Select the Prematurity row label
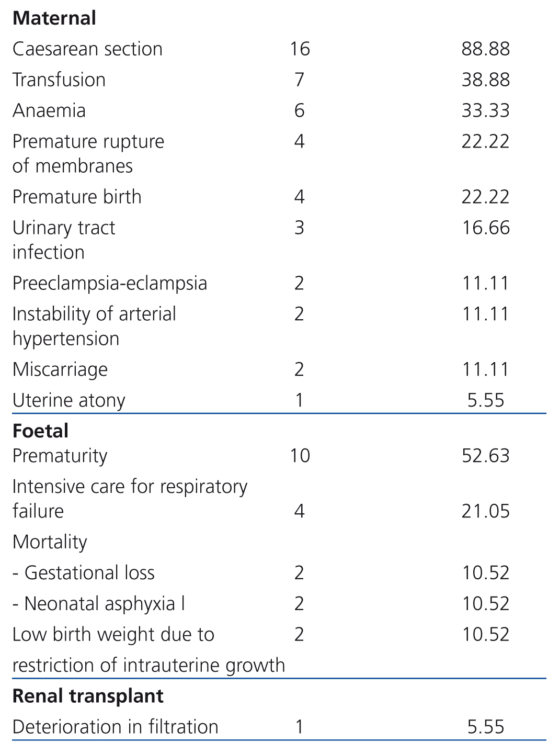This screenshot has width=560, height=754. click(x=60, y=456)
